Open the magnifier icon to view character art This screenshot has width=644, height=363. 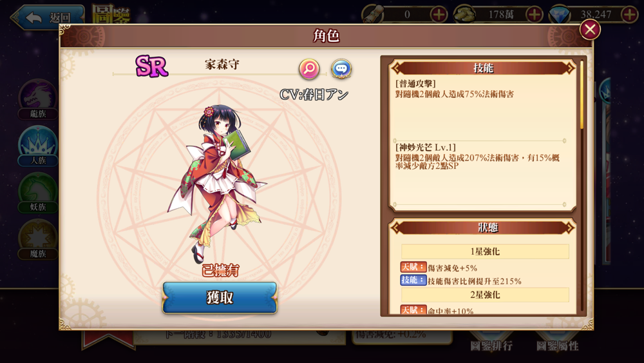(x=309, y=68)
